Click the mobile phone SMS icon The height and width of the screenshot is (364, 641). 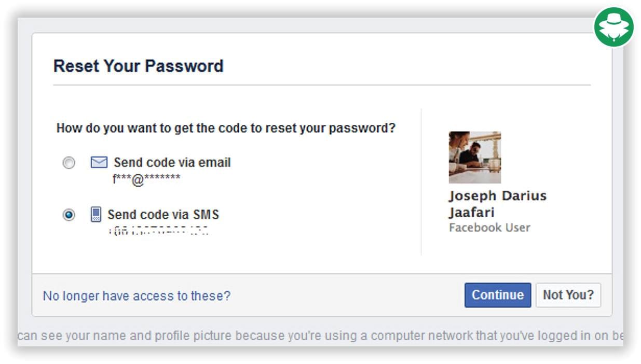96,214
